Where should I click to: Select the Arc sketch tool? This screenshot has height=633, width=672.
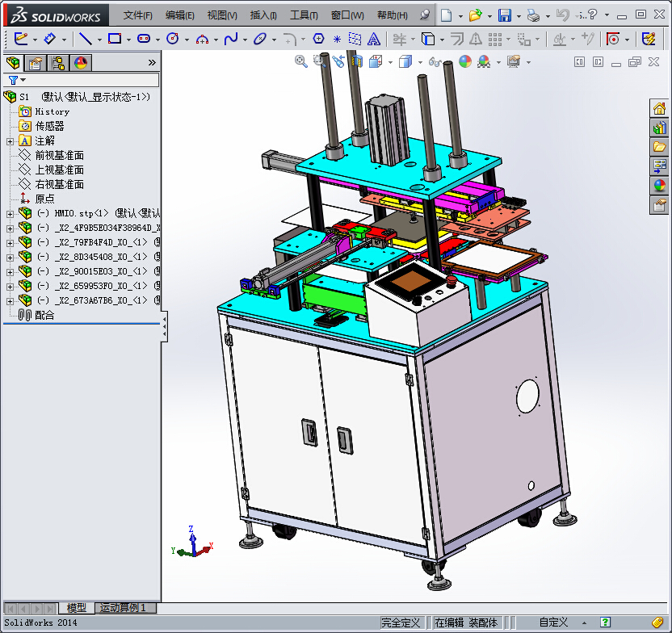pos(202,40)
